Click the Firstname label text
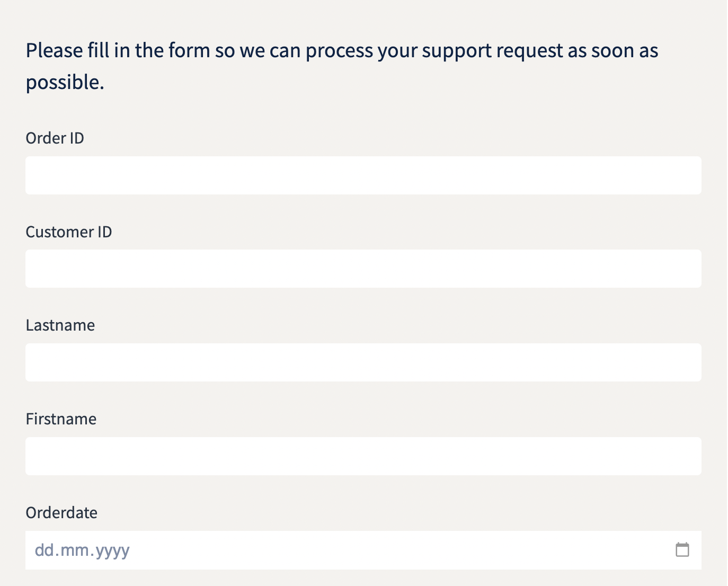Screen dimensions: 728x586 61,419
